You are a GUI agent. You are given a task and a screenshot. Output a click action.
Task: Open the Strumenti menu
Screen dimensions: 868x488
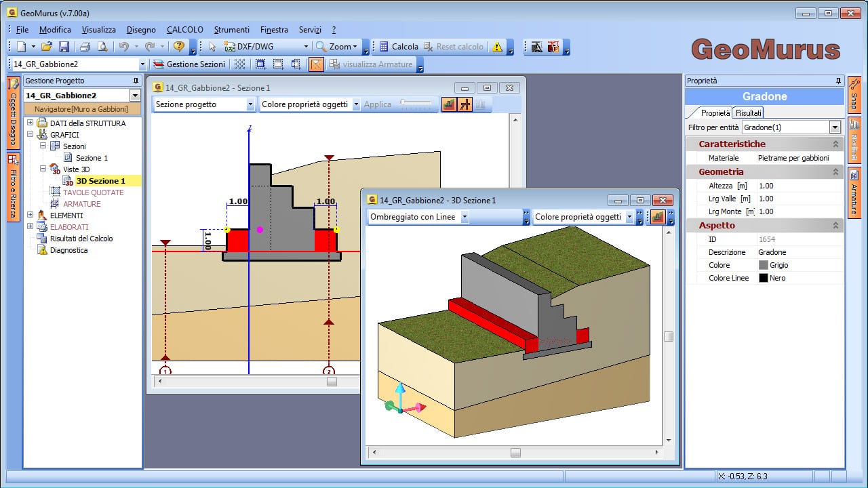(x=232, y=30)
